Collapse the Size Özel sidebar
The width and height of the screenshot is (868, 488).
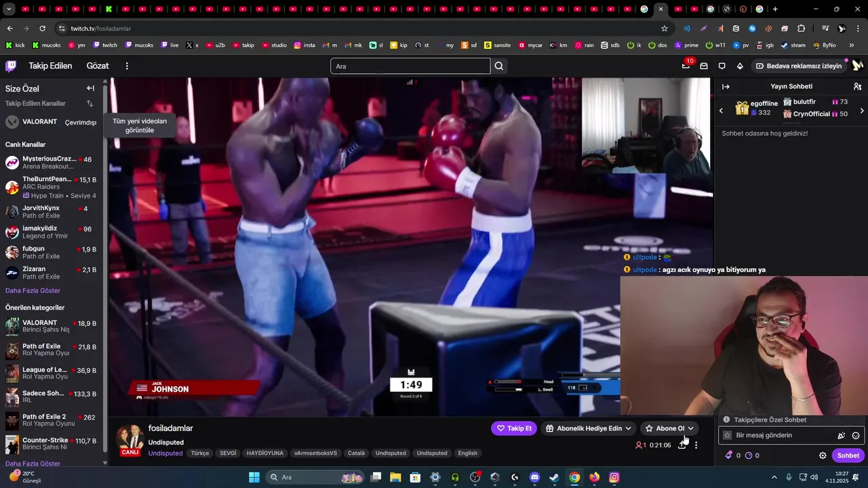[90, 88]
